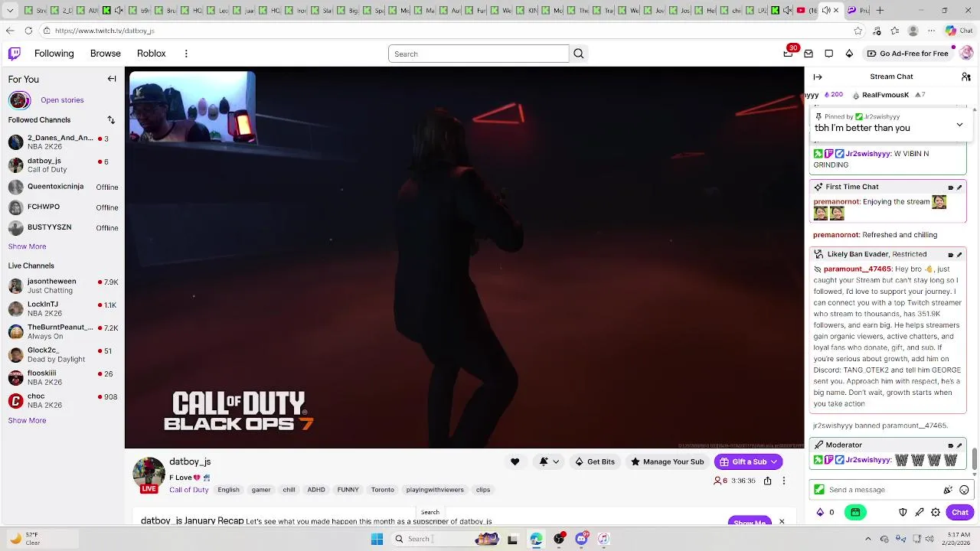
Task: Open jasontheween live channel
Action: click(62, 286)
